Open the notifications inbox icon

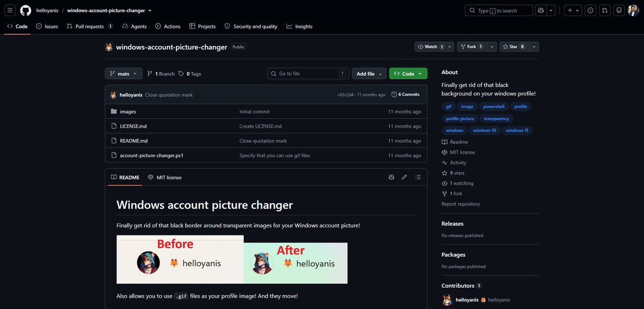click(619, 11)
